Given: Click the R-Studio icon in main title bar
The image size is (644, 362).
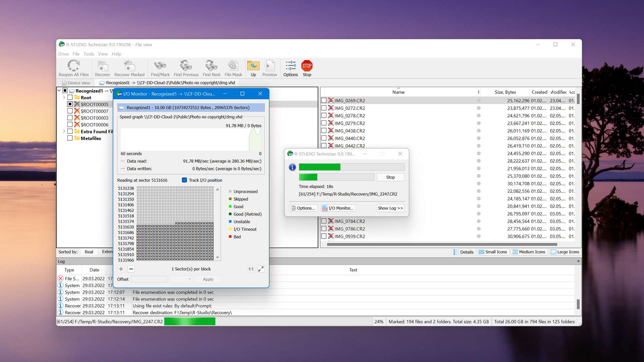Looking at the screenshot, I should 62,44.
